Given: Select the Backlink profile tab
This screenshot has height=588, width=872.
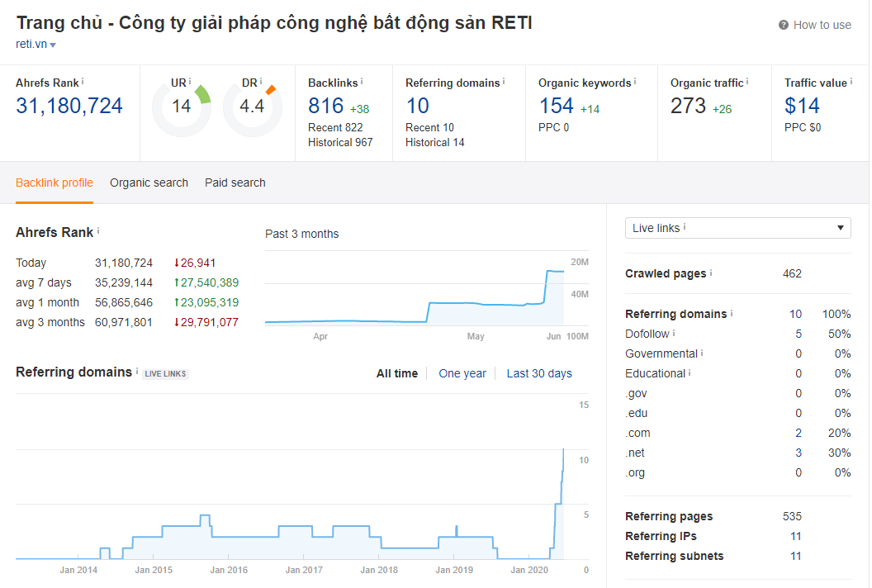Looking at the screenshot, I should pos(54,183).
